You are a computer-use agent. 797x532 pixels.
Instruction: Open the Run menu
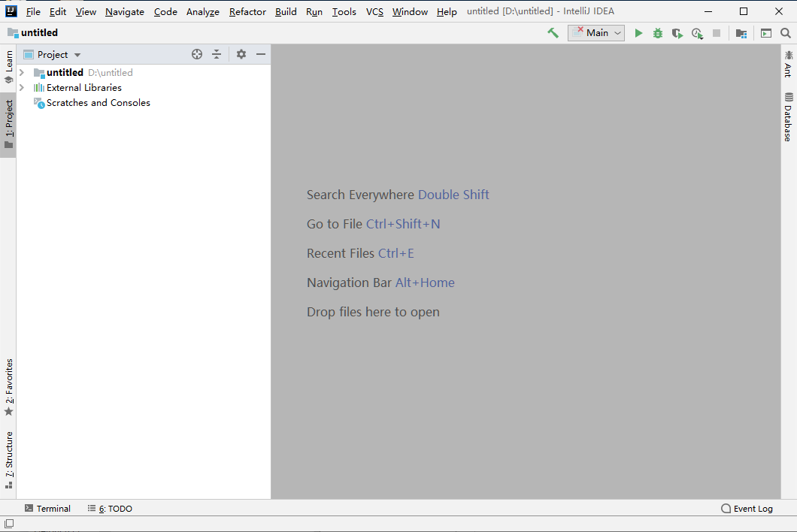(x=314, y=12)
